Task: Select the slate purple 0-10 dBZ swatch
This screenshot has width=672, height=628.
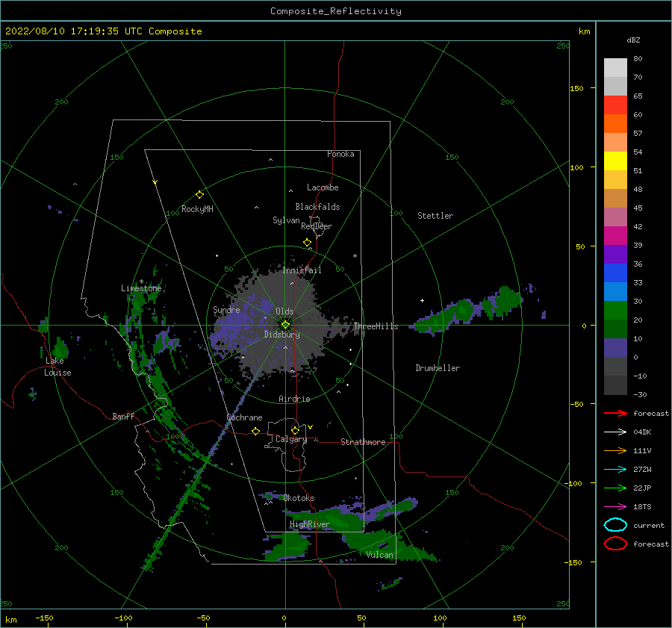Action: [x=615, y=348]
